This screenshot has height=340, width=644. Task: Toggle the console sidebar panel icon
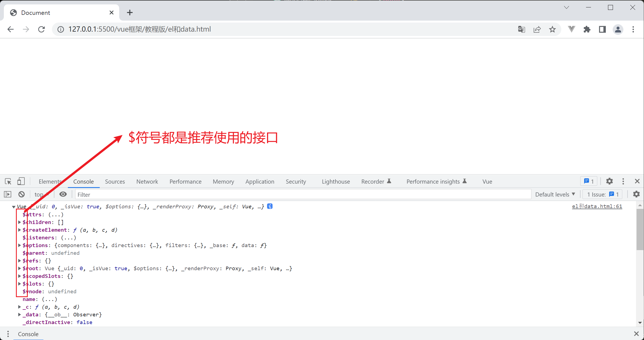click(8, 194)
